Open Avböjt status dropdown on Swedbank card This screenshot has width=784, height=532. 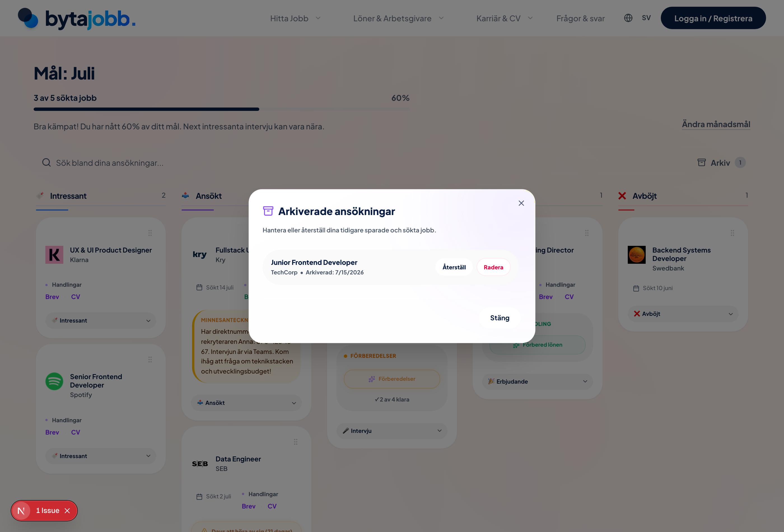[683, 314]
